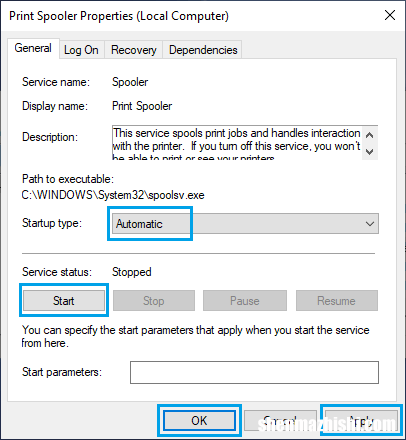Click the description box down arrow
The image size is (406, 440).
pyautogui.click(x=369, y=151)
